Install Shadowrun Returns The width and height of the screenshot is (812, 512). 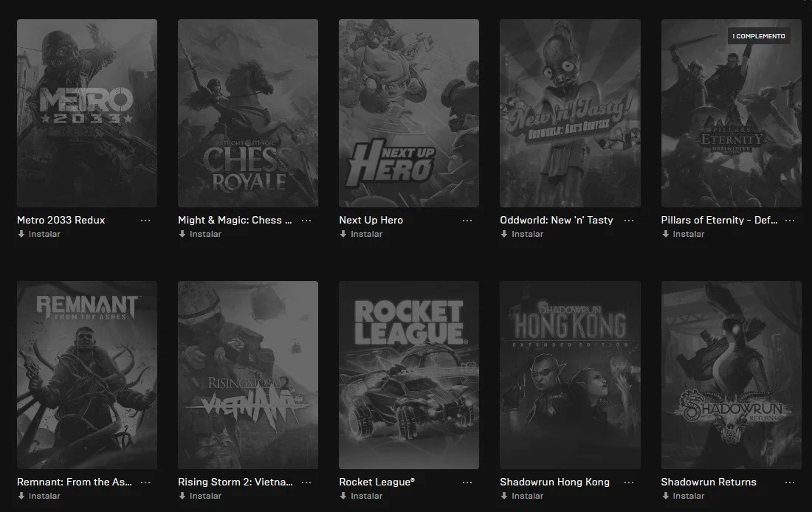683,496
